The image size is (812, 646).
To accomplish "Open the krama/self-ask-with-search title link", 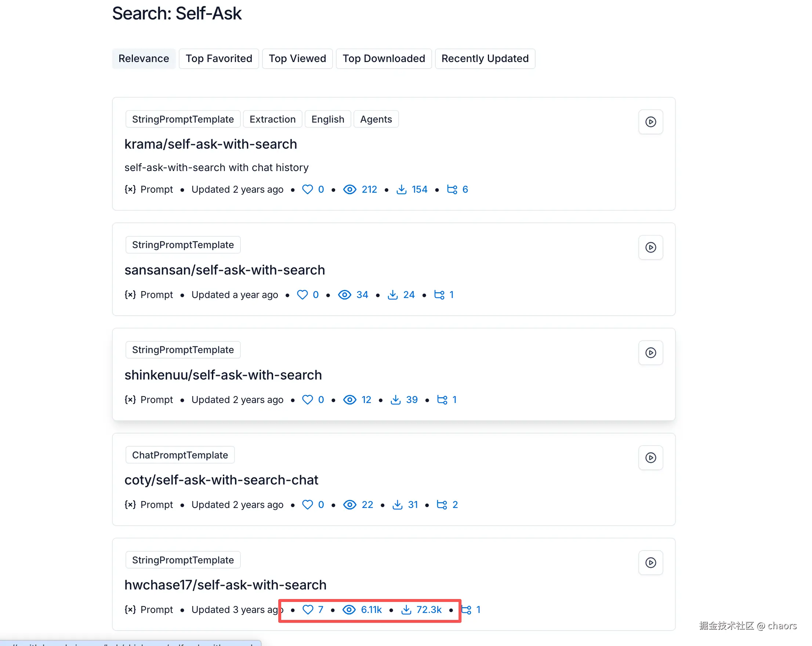I will click(211, 144).
